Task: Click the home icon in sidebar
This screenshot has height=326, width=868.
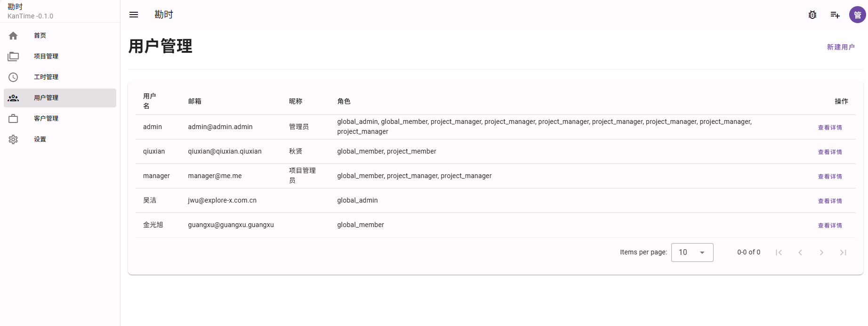Action: point(13,35)
